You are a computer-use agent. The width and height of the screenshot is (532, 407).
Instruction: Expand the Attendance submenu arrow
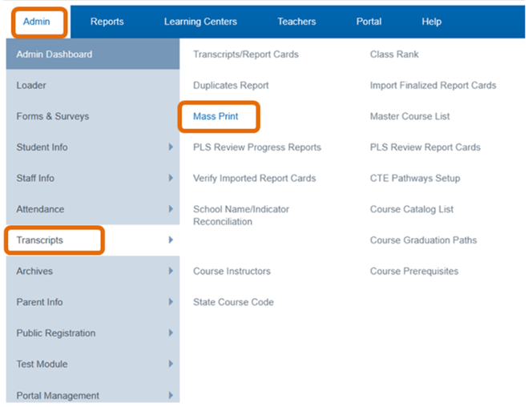point(171,209)
